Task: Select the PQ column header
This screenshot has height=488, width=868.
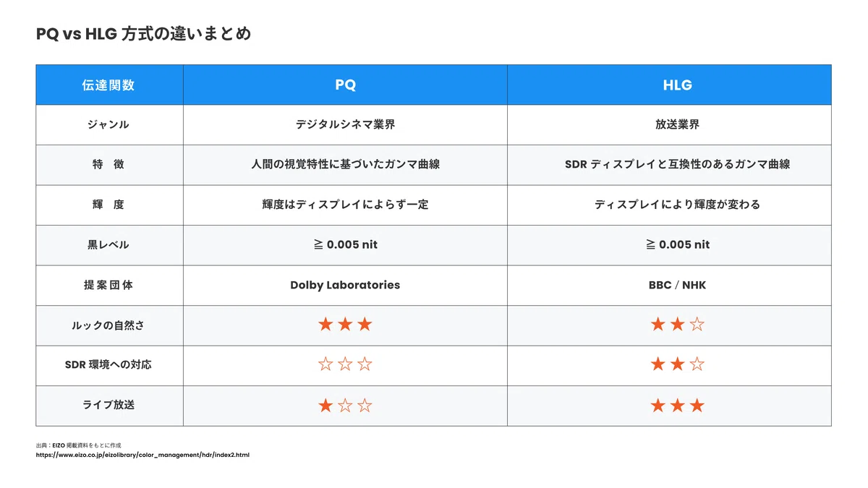Action: pos(345,85)
